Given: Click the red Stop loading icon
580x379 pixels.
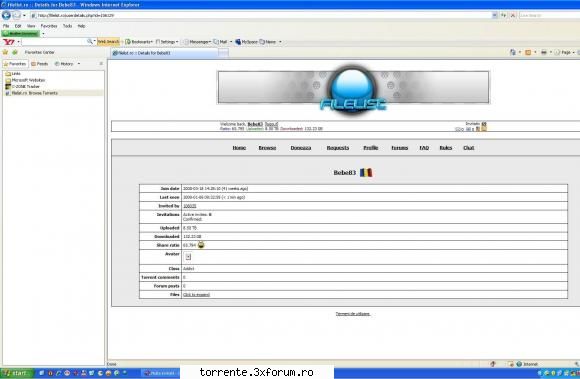Looking at the screenshot, I should [513, 16].
